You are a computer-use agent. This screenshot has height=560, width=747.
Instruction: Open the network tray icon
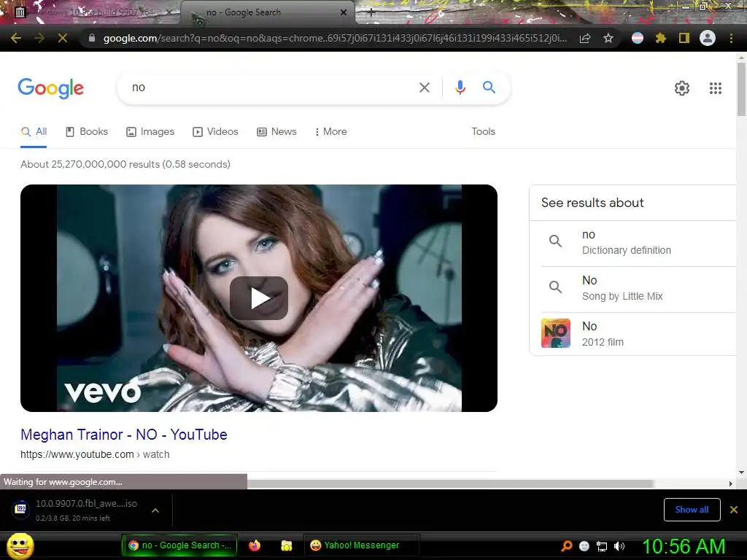coord(602,546)
